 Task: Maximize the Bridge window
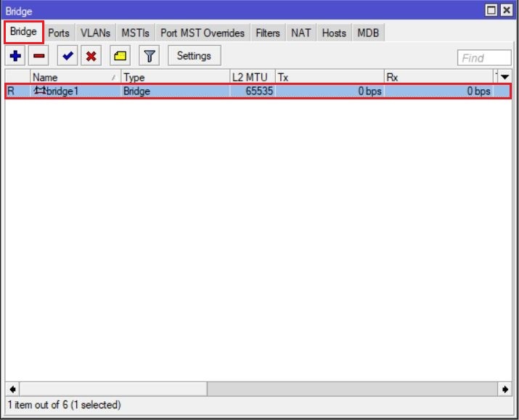pos(491,10)
